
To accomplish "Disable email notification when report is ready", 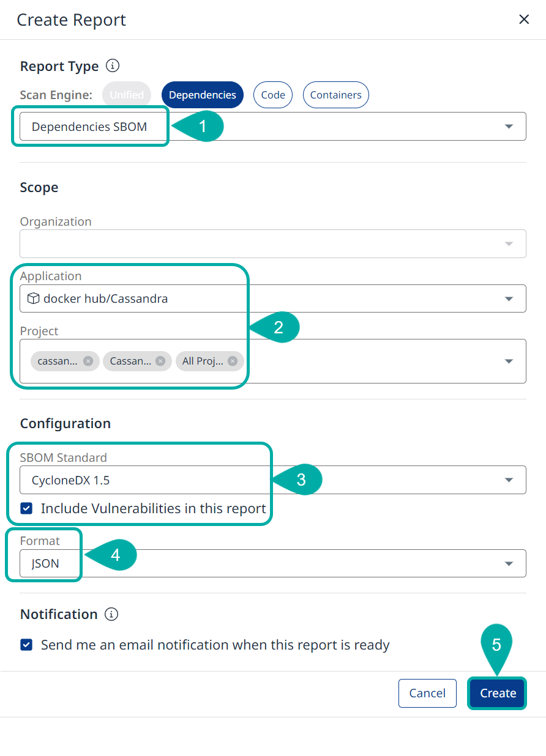I will pos(26,645).
